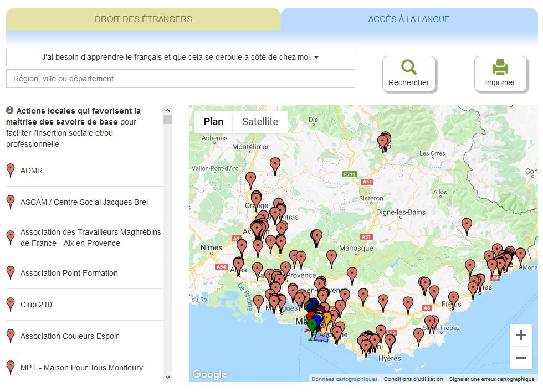Click marker beside MPT - Maison Pour Tous Monfleury
The width and height of the screenshot is (543, 392).
(11, 367)
